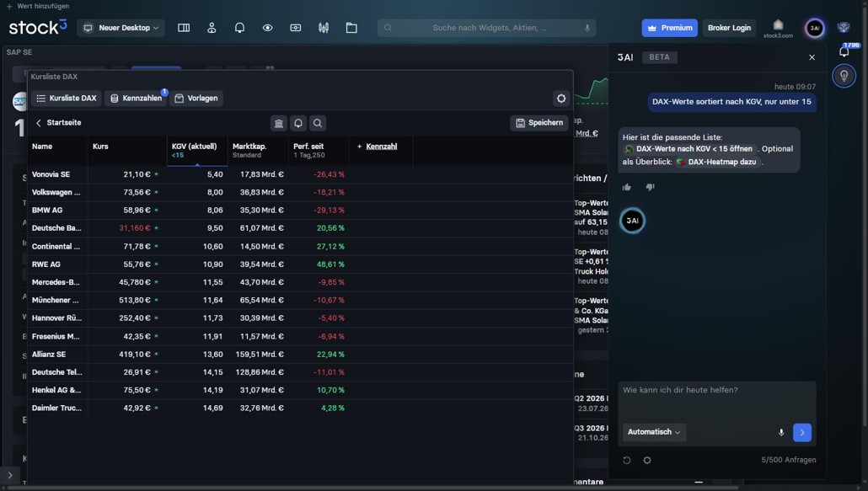
Task: Select the Volkswagen row
Action: [300, 192]
